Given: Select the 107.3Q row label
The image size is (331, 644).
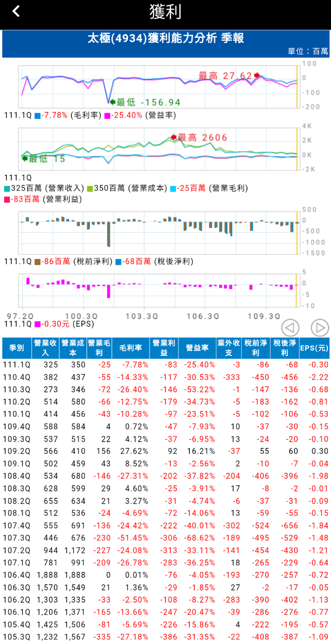Looking at the screenshot, I should coord(17,538).
